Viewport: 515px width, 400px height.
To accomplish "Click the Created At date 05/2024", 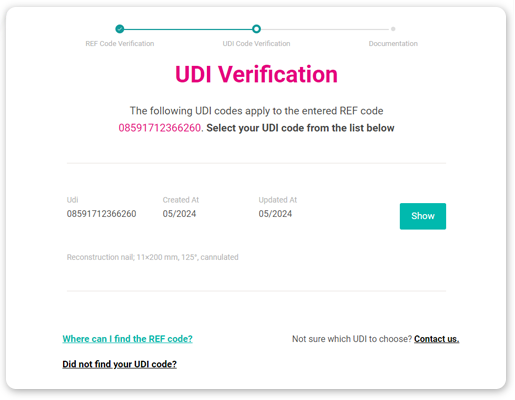I will (x=179, y=214).
